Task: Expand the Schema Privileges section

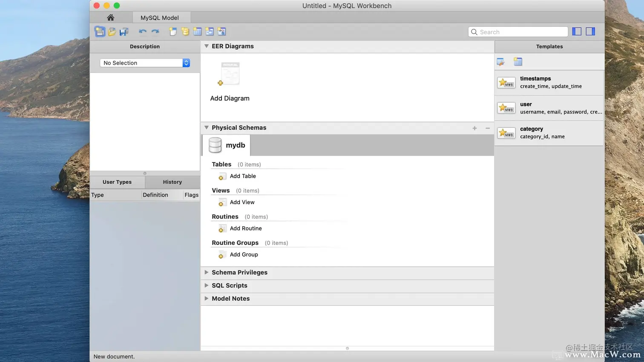Action: pos(207,272)
